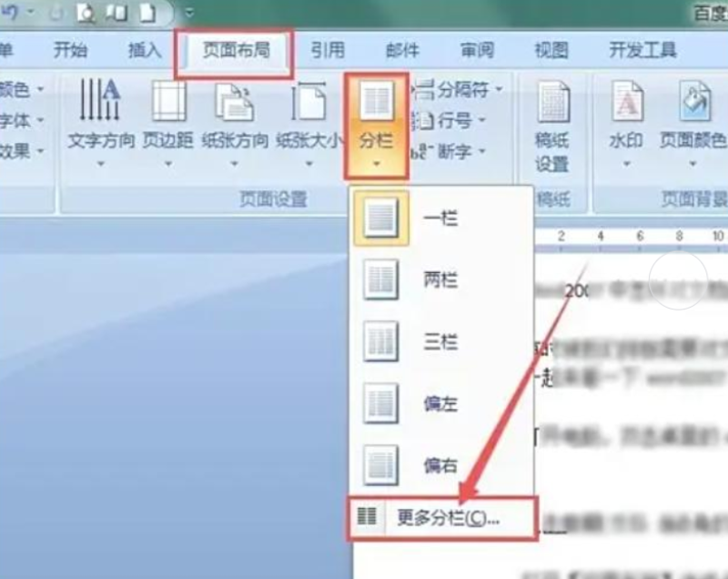728x579 pixels.
Task: Switch to the Insert (插入) ribbon tab
Action: pos(144,50)
